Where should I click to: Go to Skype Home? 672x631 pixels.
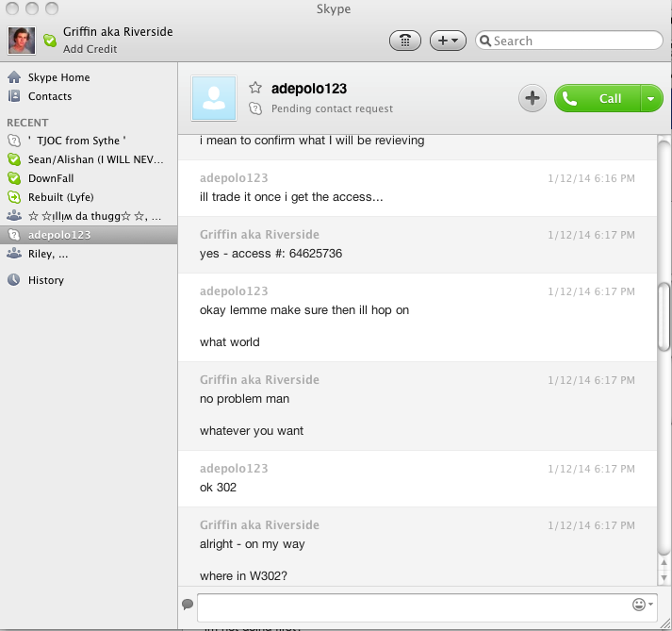[58, 77]
